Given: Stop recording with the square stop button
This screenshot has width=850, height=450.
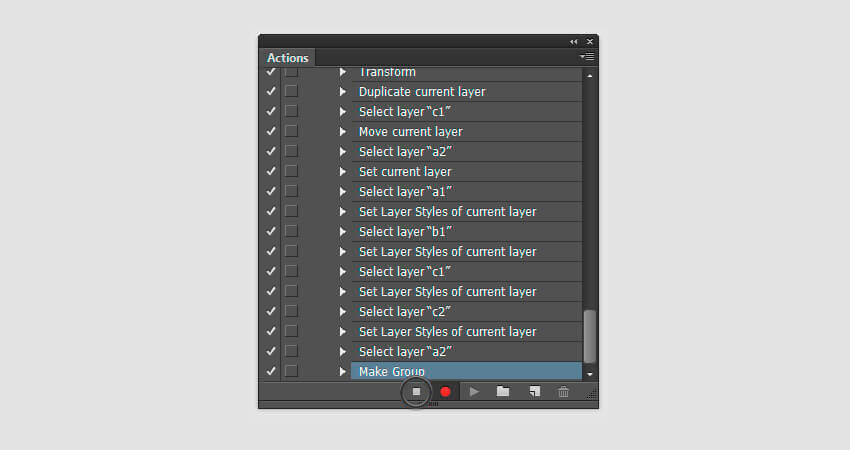Looking at the screenshot, I should [416, 391].
